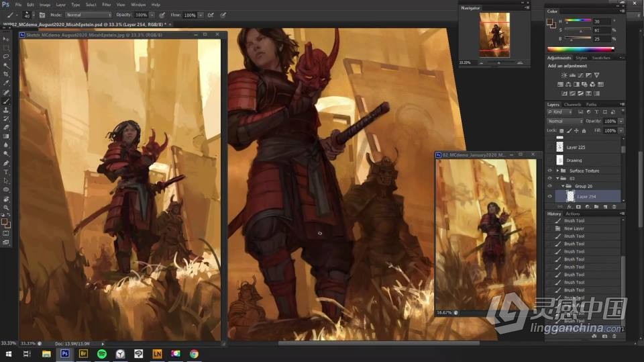
Task: Select the Brush tool in toolbox
Action: (6, 101)
